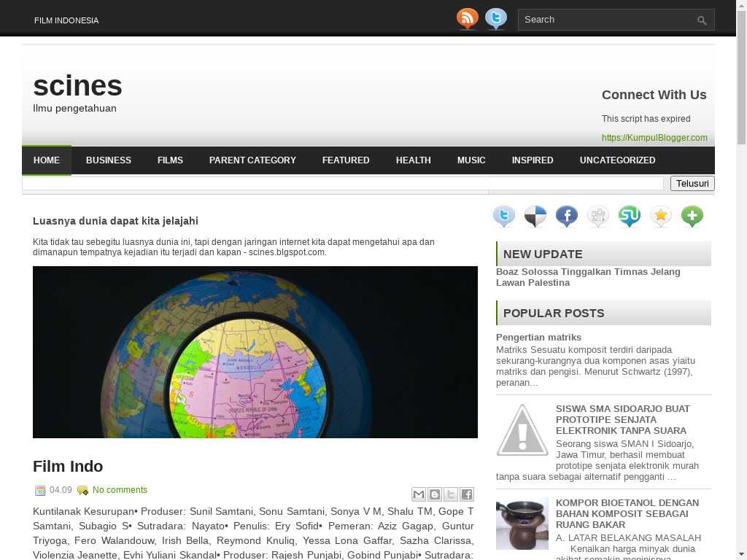Open PARENT CATEGORY menu item
Viewport: 747px width, 560px height.
click(252, 160)
